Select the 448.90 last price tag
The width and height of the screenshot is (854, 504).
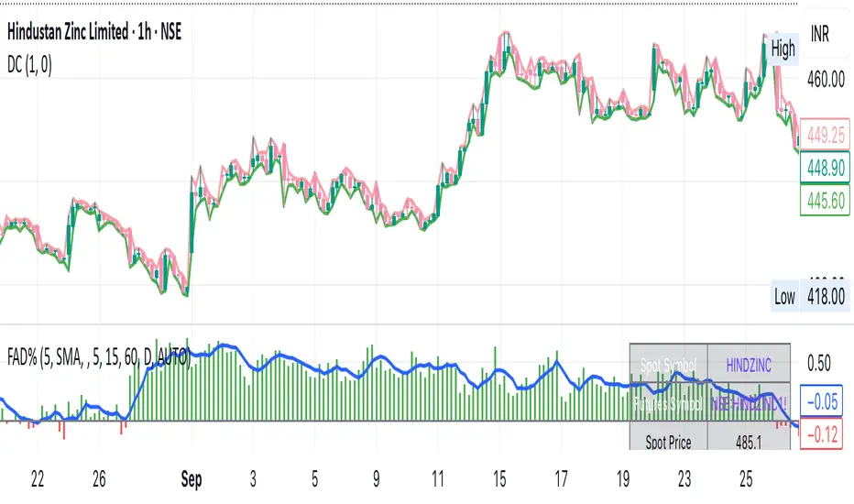click(826, 168)
